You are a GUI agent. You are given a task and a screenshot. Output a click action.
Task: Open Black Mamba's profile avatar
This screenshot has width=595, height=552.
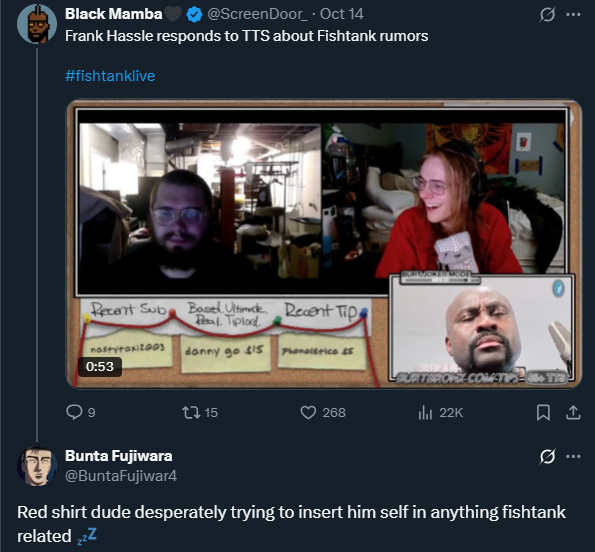click(37, 24)
